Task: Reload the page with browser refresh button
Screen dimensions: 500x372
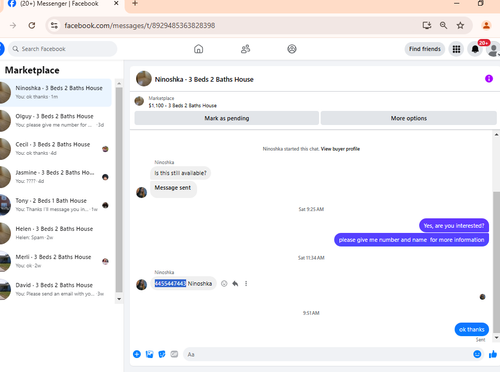Action: [x=32, y=25]
